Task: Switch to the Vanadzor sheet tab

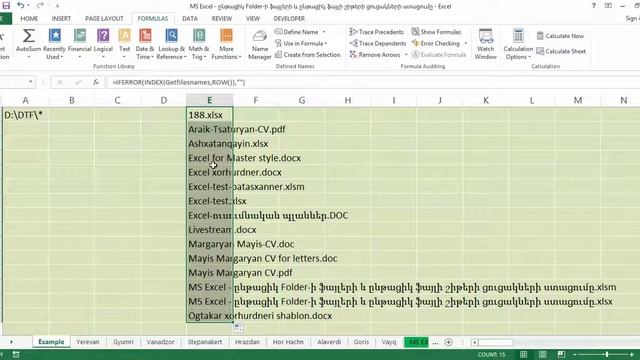Action: tap(160, 342)
